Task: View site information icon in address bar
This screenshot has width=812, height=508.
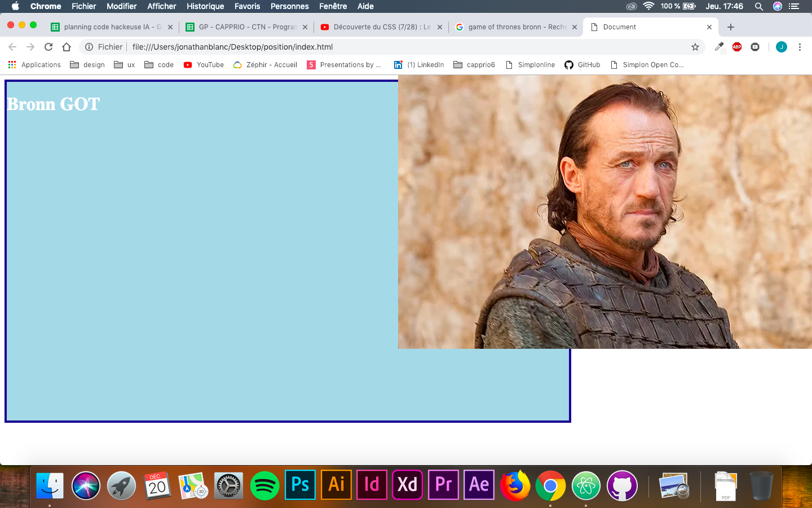Action: [89, 47]
